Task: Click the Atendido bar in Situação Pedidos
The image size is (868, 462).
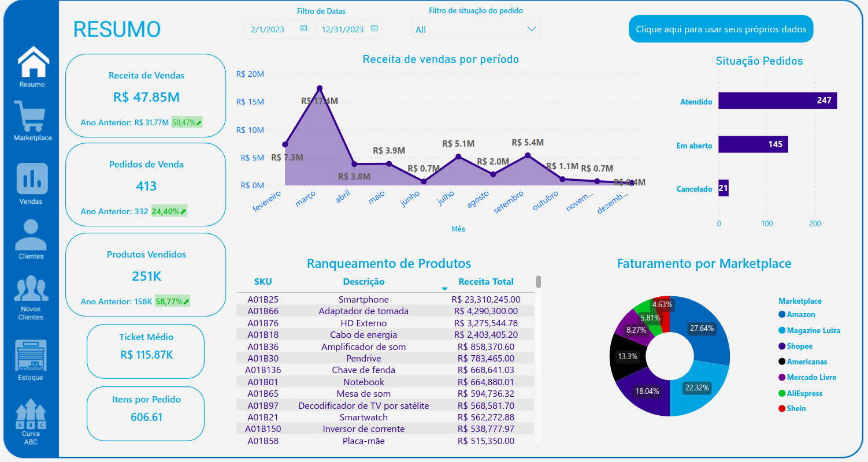Action: pyautogui.click(x=777, y=100)
